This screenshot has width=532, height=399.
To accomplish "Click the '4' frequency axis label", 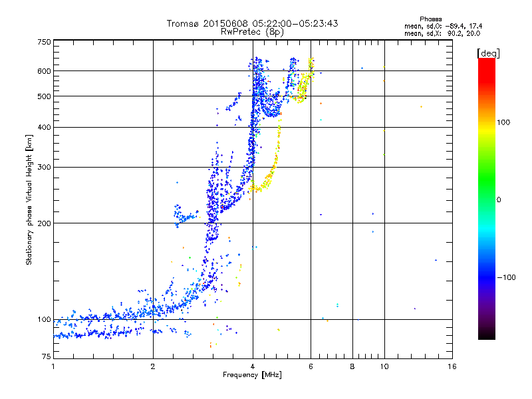I will click(x=253, y=366).
